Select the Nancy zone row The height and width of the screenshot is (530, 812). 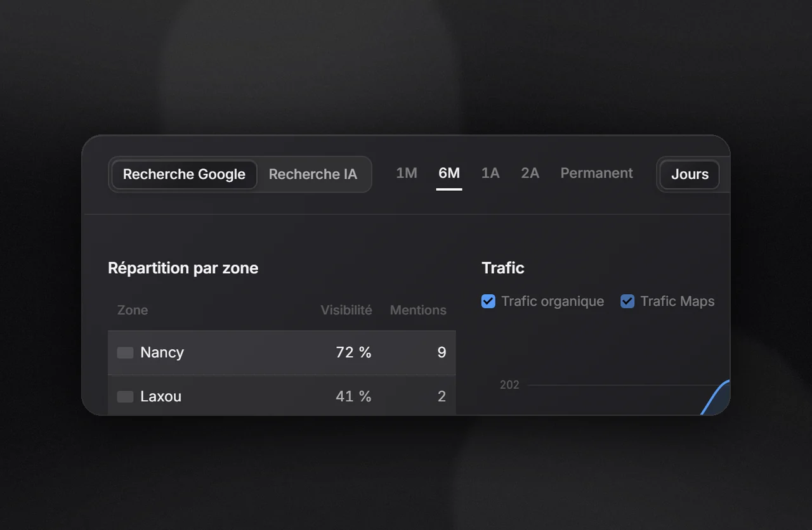point(282,352)
